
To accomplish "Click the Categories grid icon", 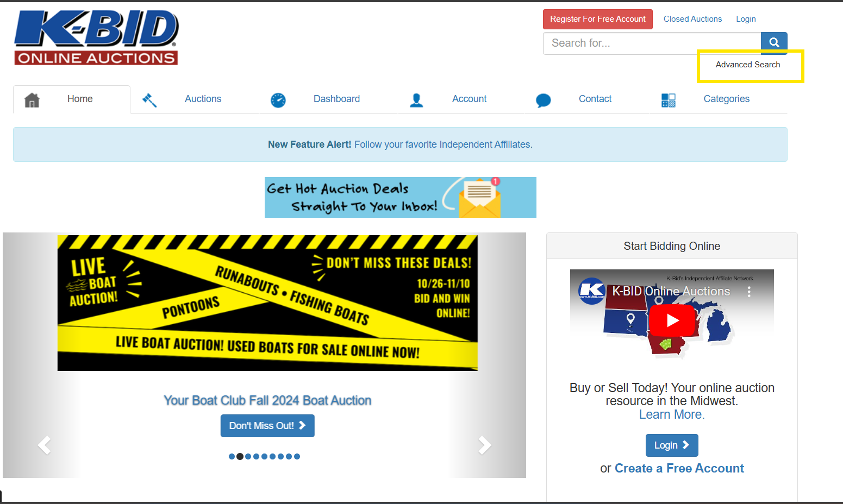I will point(668,100).
